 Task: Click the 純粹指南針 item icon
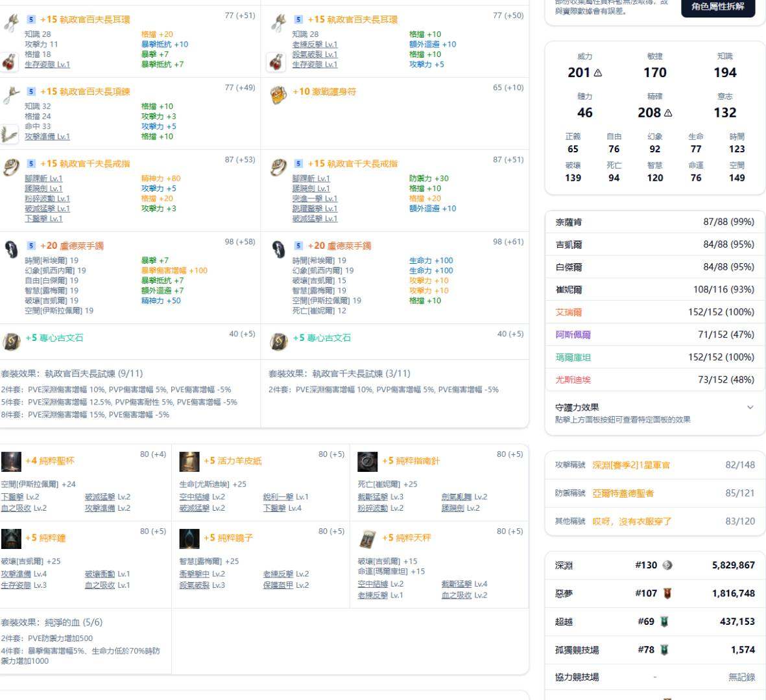367,461
